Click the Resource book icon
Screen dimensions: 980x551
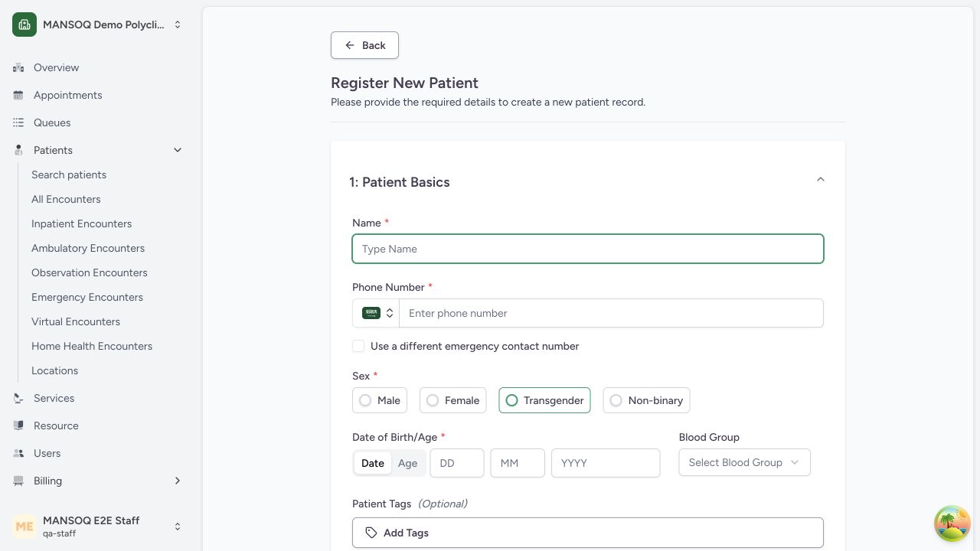pyautogui.click(x=18, y=425)
